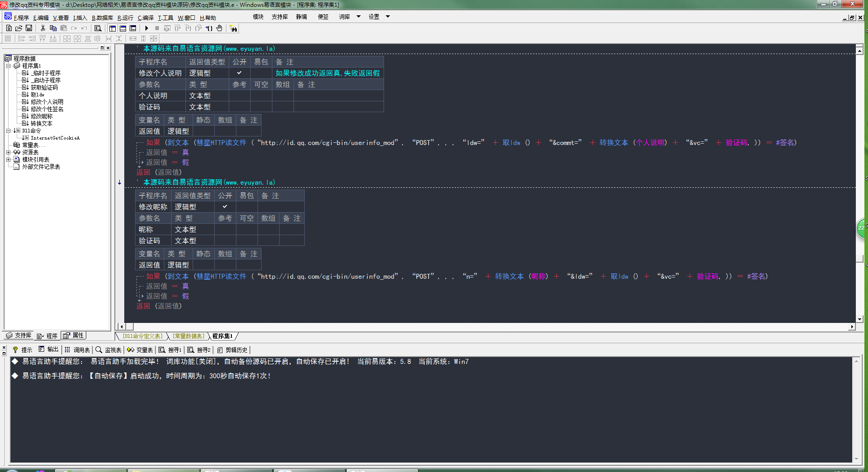868x472 pixels.
Task: Click the program data root icon
Action: (x=8, y=59)
